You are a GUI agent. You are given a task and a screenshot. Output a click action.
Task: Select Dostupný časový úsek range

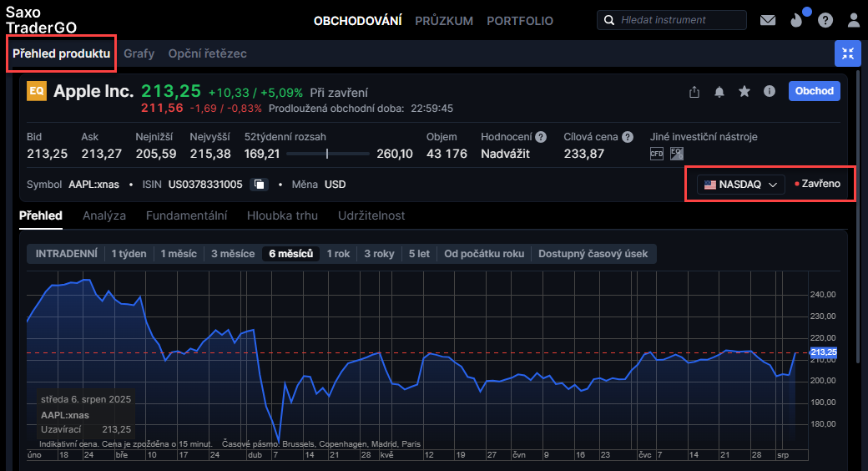coord(593,254)
